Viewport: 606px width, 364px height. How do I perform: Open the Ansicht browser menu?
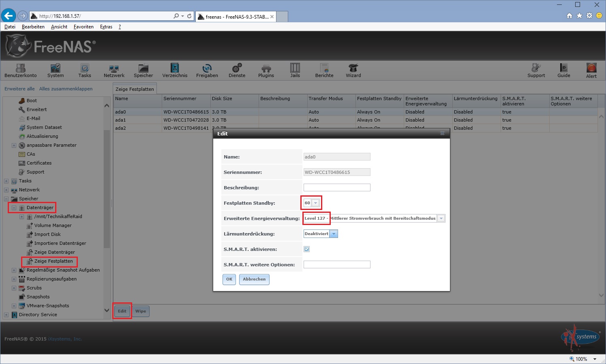pos(59,27)
